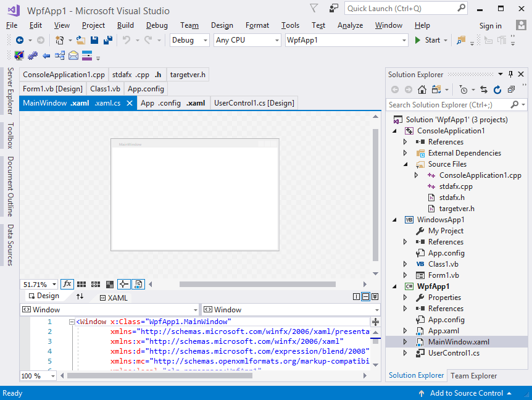The image size is (532, 400).
Task: Expand the References node under WindowsApp1
Action: 405,242
